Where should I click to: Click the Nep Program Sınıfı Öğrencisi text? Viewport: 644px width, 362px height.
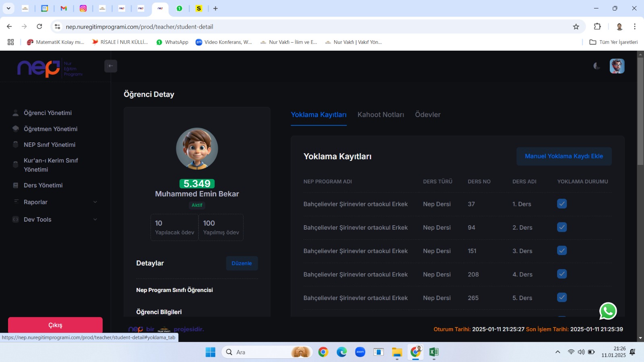coord(174,290)
